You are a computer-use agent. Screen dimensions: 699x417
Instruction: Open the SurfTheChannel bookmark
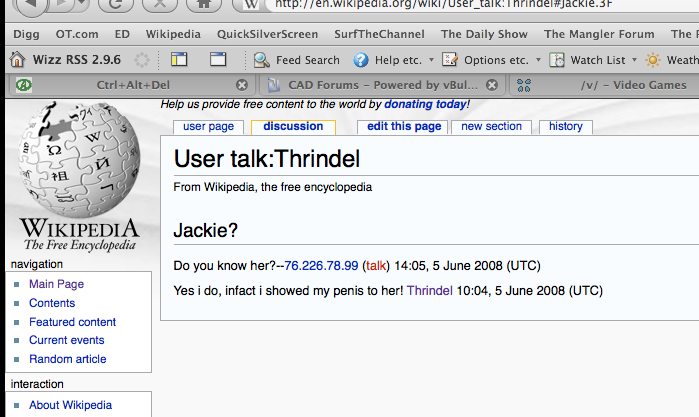point(379,34)
